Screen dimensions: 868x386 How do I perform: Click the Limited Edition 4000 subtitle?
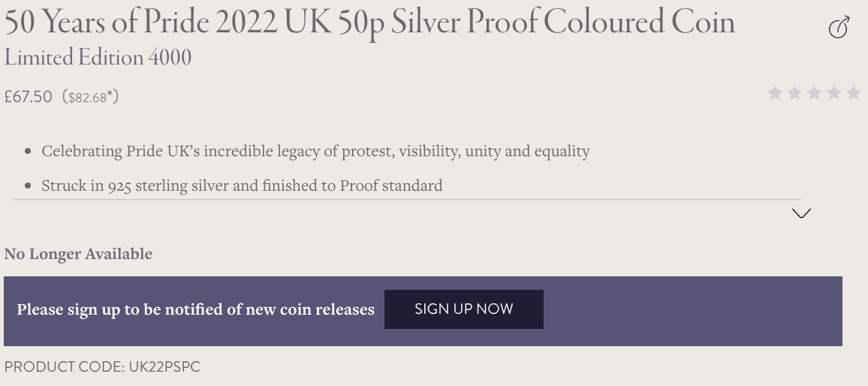pos(98,58)
